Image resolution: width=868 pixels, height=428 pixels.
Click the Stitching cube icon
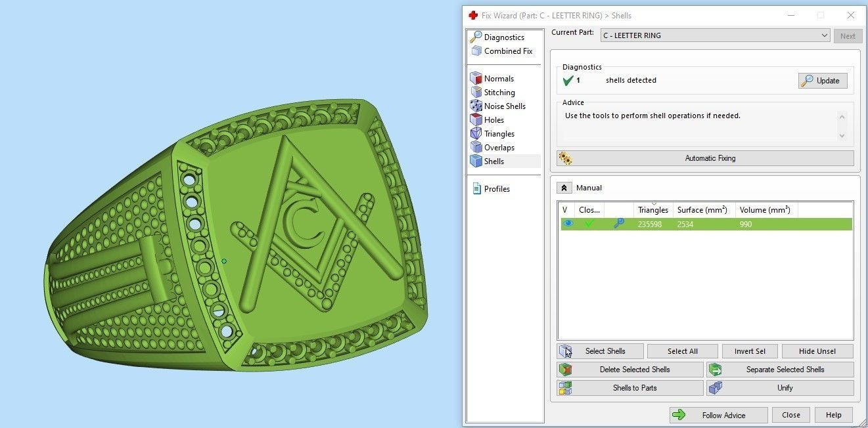[476, 93]
